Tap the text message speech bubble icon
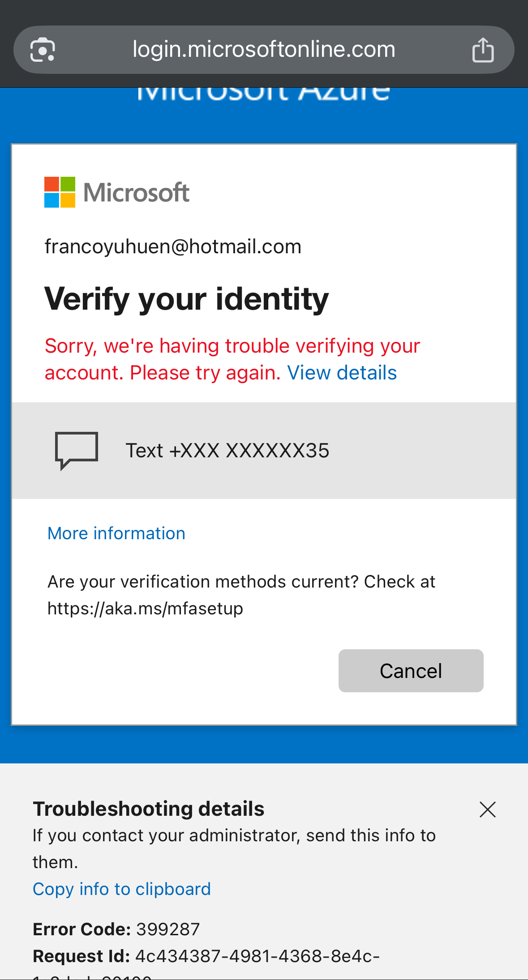Image resolution: width=528 pixels, height=980 pixels. point(77,451)
